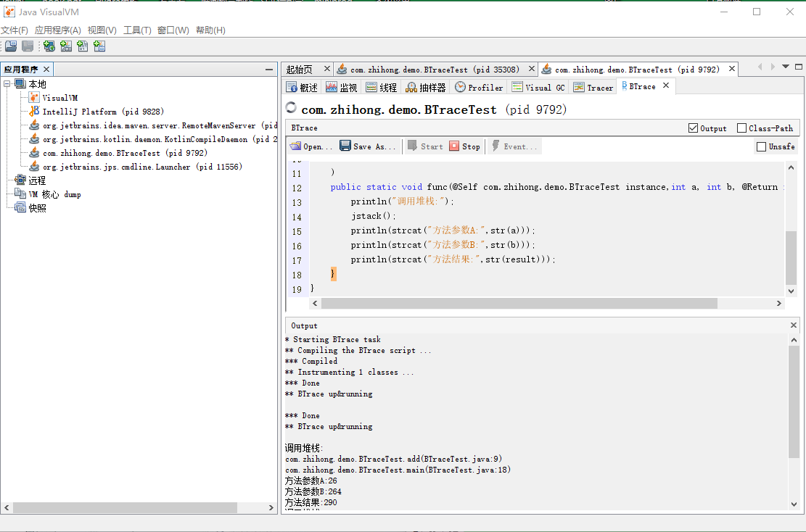The image size is (806, 532).
Task: Enable the Class-Path checkbox
Action: pyautogui.click(x=741, y=128)
